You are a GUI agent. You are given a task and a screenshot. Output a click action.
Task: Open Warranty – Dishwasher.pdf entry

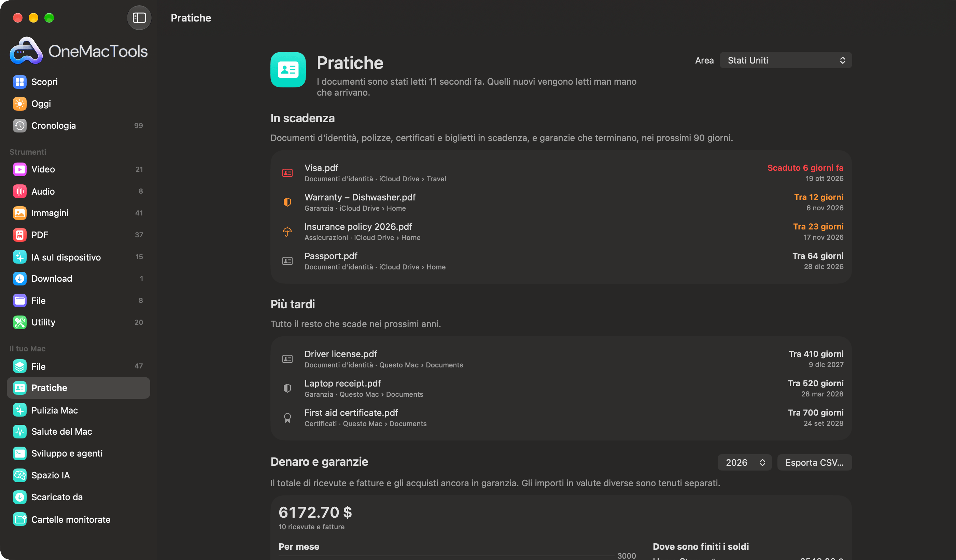[x=561, y=202]
